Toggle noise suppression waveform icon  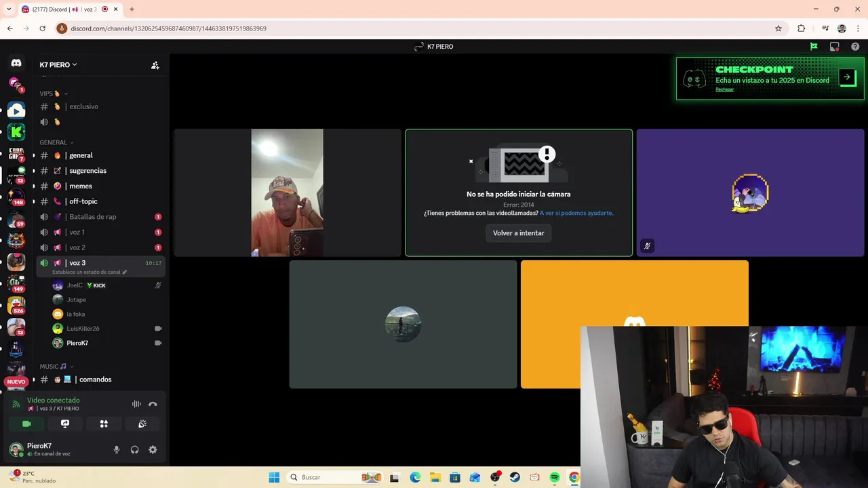(136, 404)
